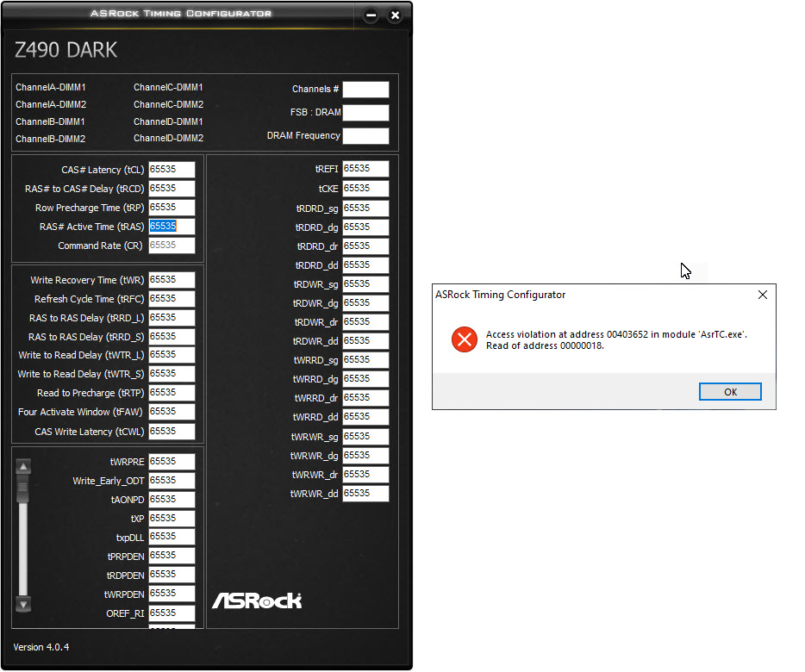
Task: Click the tWRPRE value field
Action: point(172,462)
